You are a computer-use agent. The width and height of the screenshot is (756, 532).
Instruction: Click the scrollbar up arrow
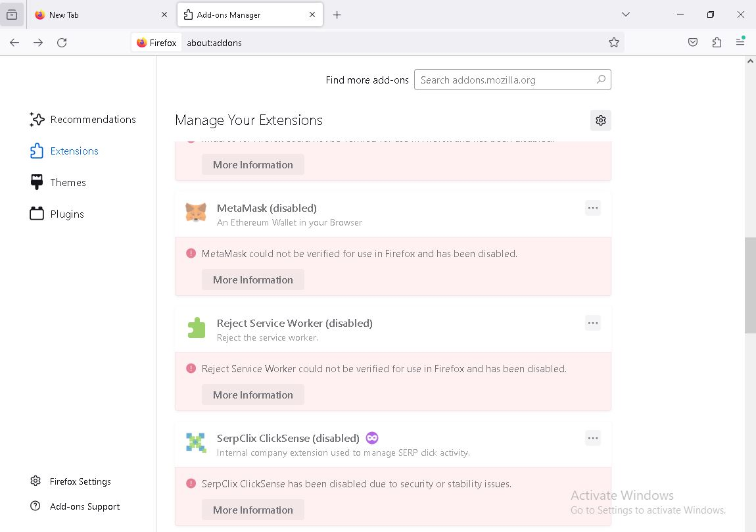(750, 61)
